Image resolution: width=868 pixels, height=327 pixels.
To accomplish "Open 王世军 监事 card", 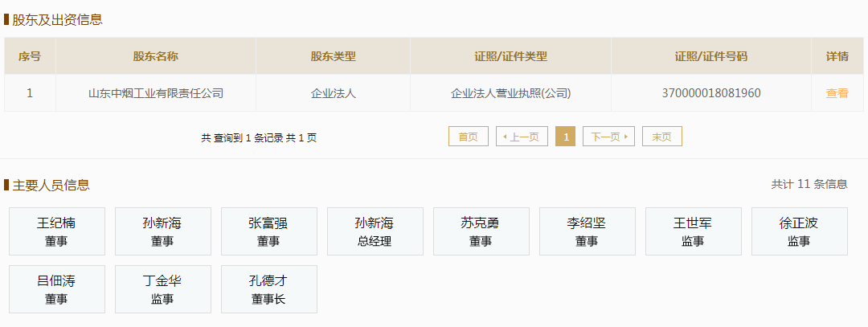I will (x=693, y=231).
